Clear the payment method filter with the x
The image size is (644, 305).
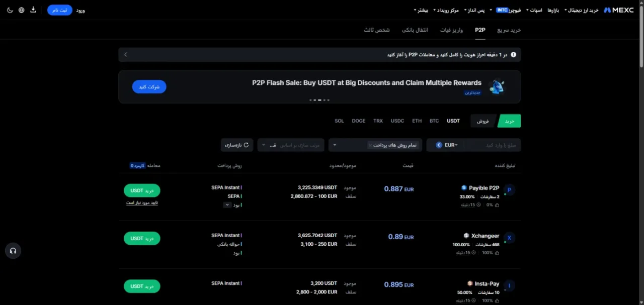370,145
